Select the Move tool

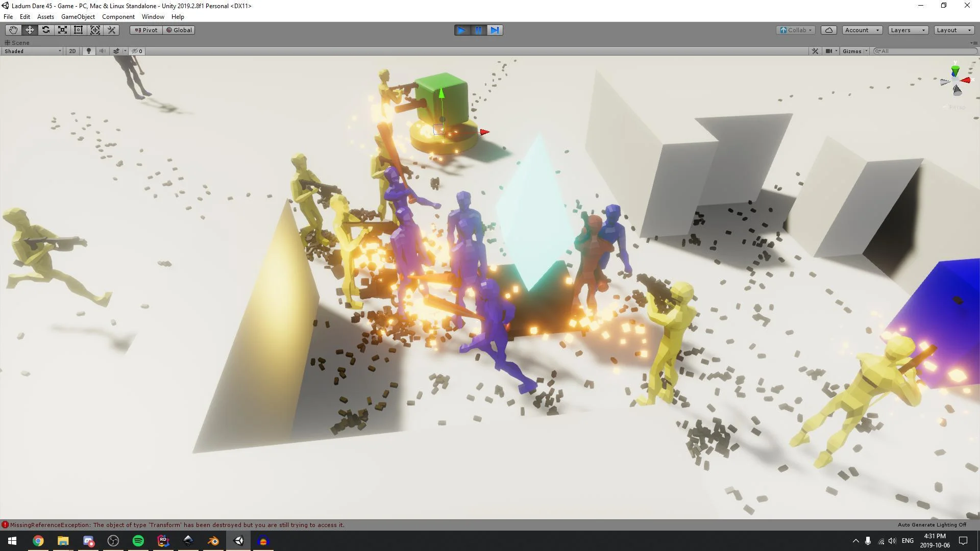[x=30, y=30]
